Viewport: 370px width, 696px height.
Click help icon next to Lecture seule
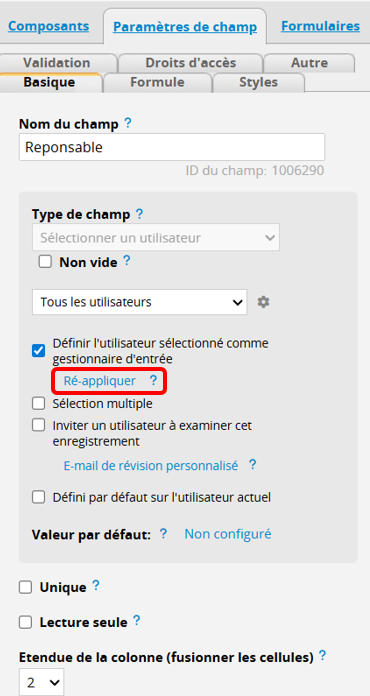137,621
